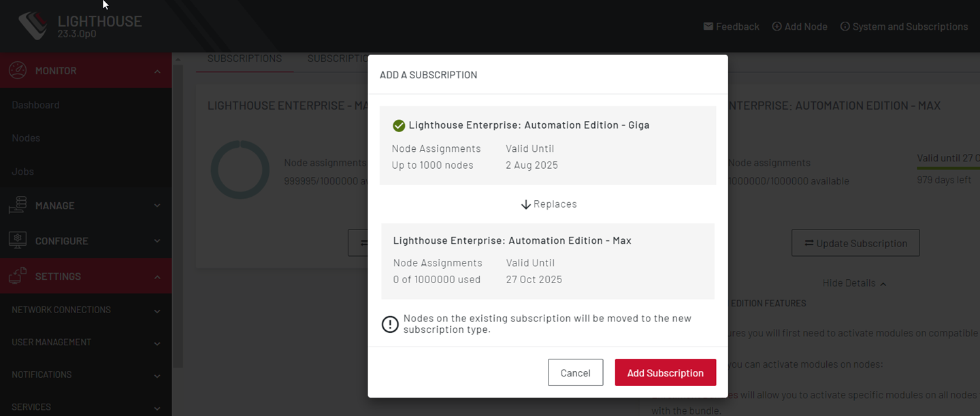Click the System and Subscriptions info icon
Screen dimensions: 980x416
[x=845, y=27]
